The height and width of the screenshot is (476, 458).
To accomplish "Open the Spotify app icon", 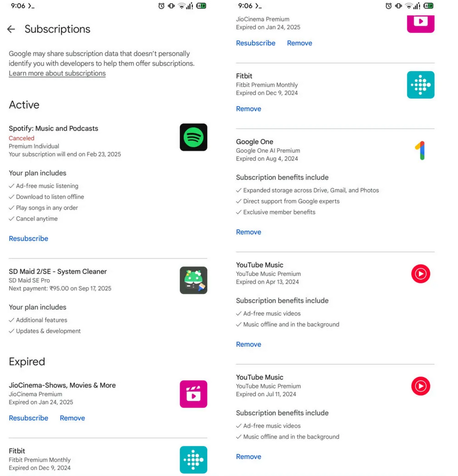I will [x=193, y=137].
